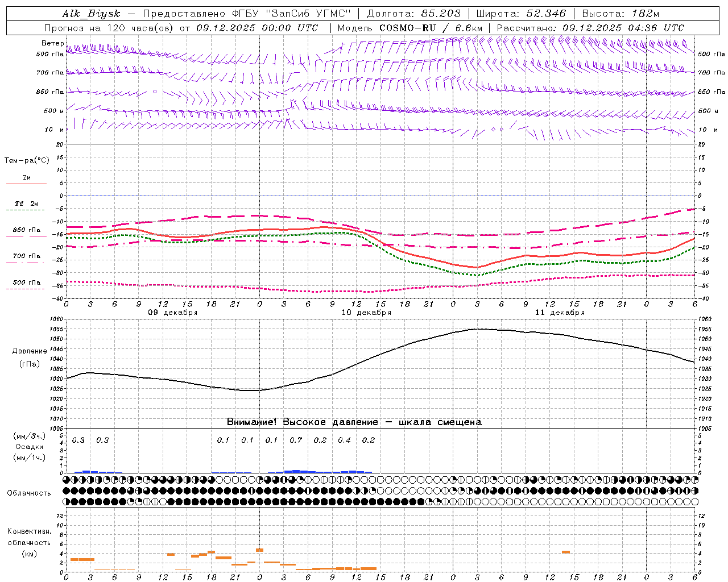Click the Конвективн. облачность label

coord(29,542)
